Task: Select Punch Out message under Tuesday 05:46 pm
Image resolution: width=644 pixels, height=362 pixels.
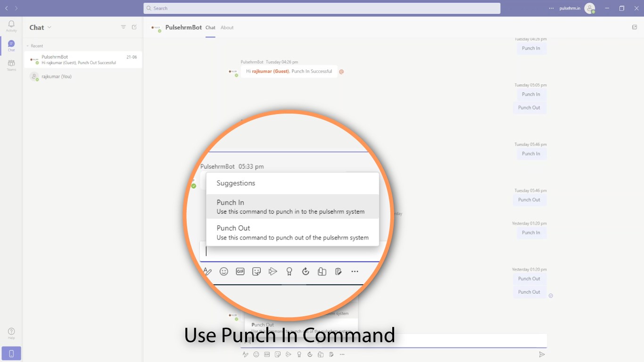Action: (x=529, y=200)
